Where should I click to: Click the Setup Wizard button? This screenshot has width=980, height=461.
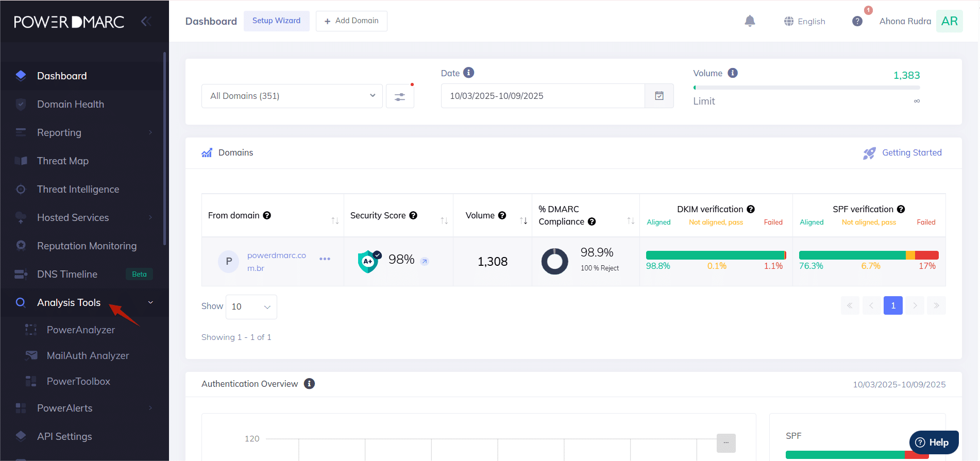click(276, 21)
